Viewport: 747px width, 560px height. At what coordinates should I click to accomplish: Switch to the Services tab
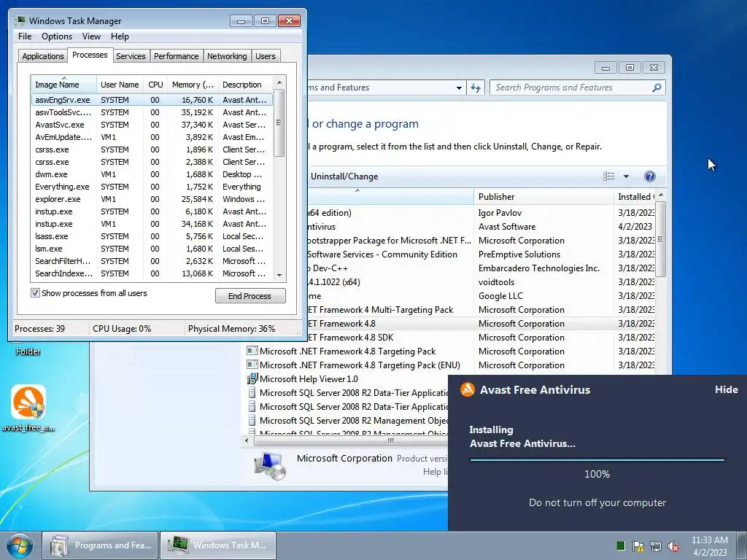[131, 56]
